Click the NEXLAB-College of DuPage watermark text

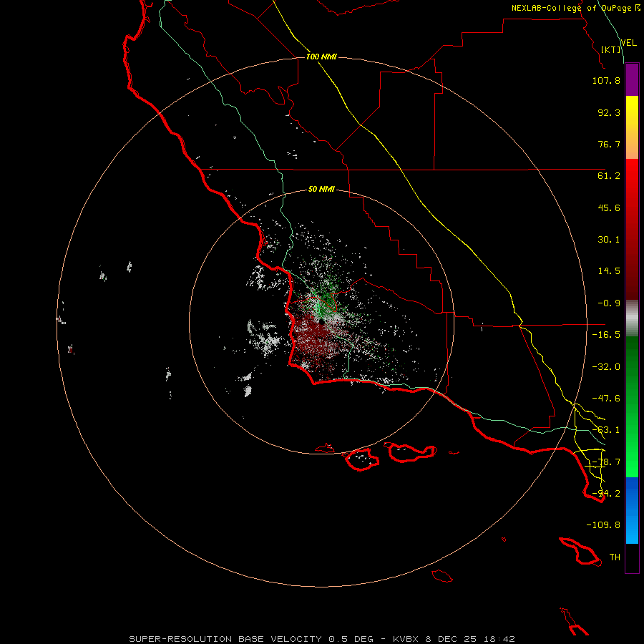pyautogui.click(x=575, y=8)
